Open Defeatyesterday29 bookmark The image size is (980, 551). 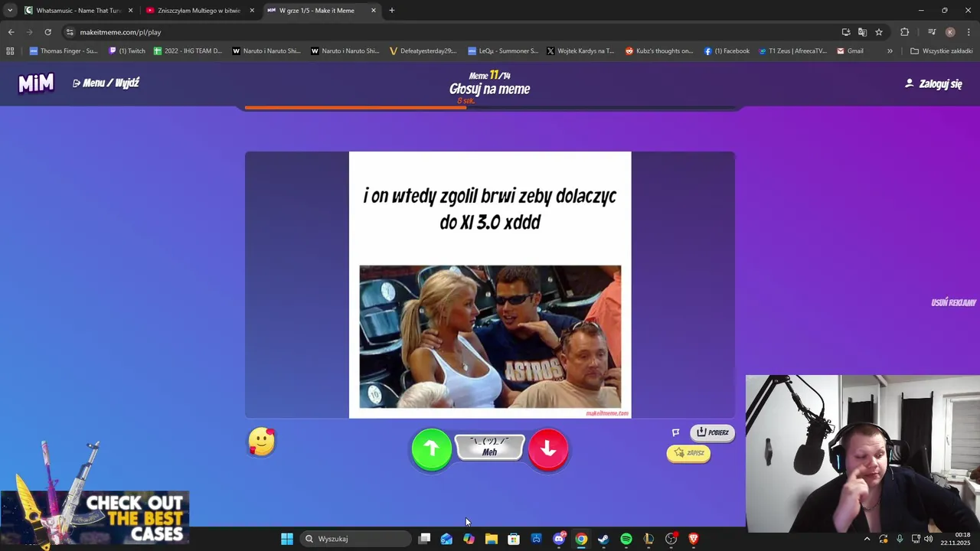click(x=423, y=51)
